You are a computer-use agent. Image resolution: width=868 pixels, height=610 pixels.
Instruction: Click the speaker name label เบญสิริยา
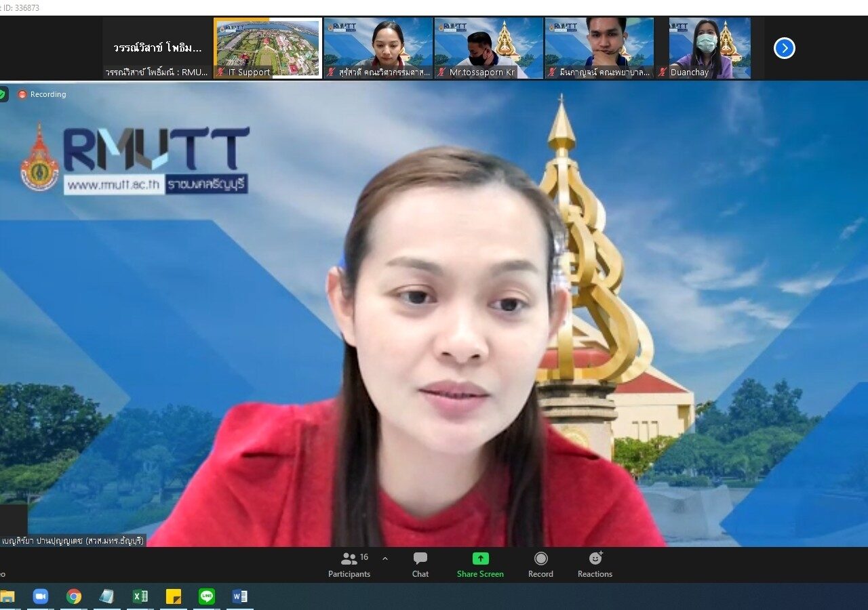coord(73,541)
